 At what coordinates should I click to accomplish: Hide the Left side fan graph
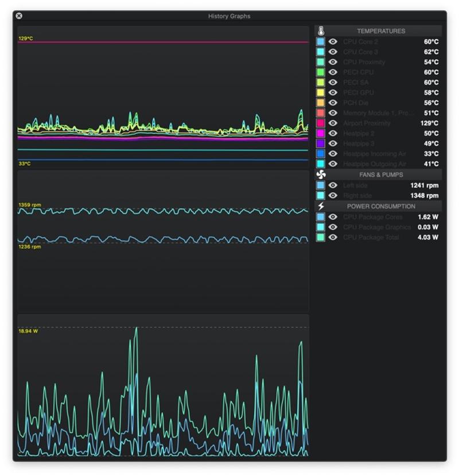pos(333,185)
